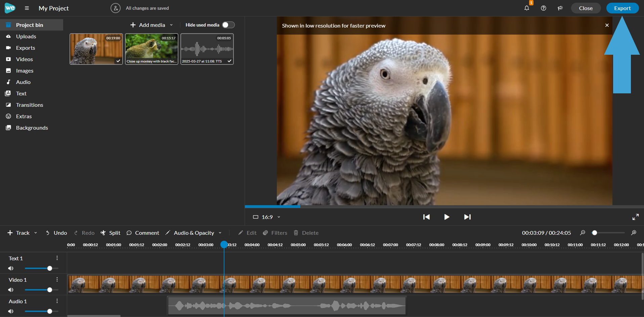Click the WeVideo logo icon
644x317 pixels.
[x=10, y=8]
